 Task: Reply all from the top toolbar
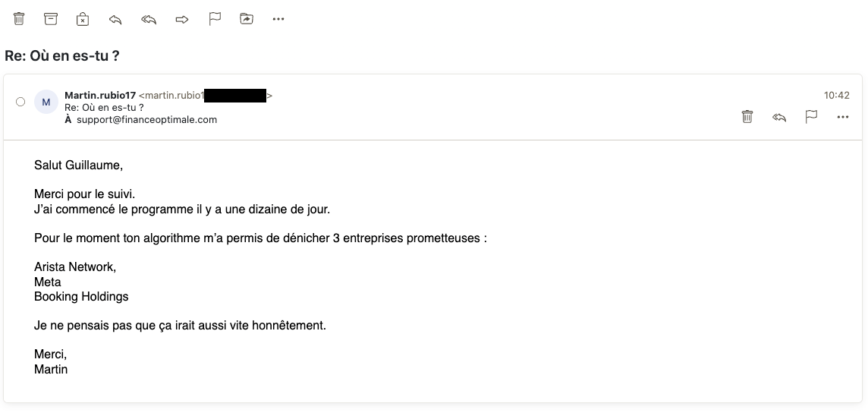149,20
